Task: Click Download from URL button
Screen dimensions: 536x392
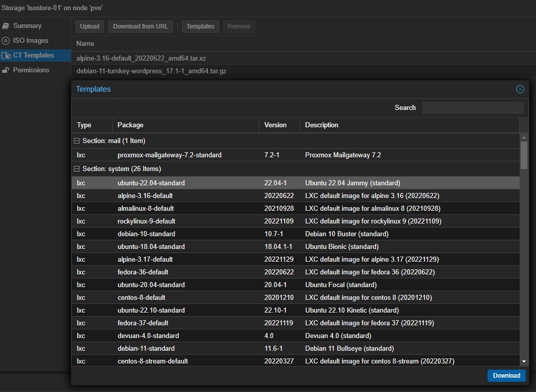Action: (x=141, y=26)
